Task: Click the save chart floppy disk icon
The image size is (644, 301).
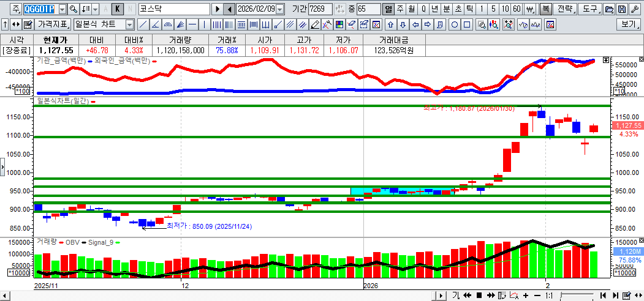Action: pyautogui.click(x=622, y=9)
